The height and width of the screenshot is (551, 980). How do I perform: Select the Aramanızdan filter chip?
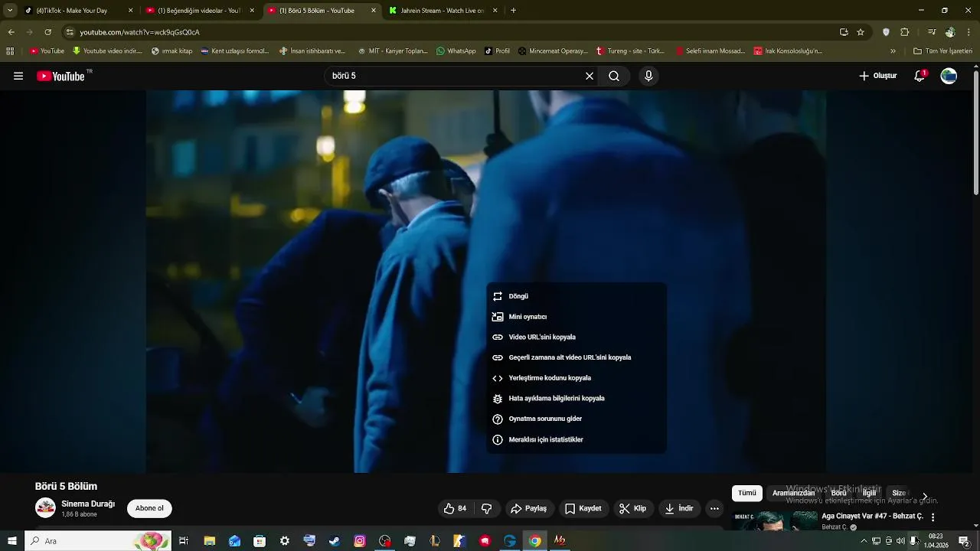(x=794, y=494)
